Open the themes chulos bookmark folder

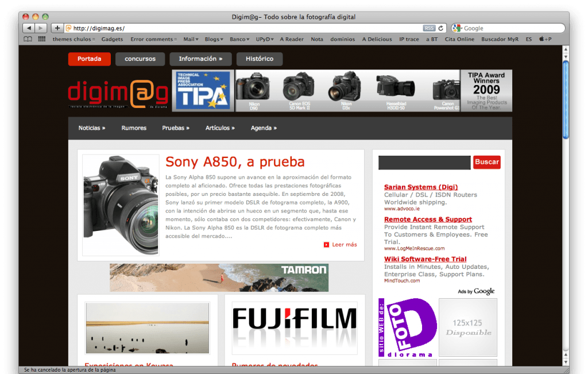73,39
